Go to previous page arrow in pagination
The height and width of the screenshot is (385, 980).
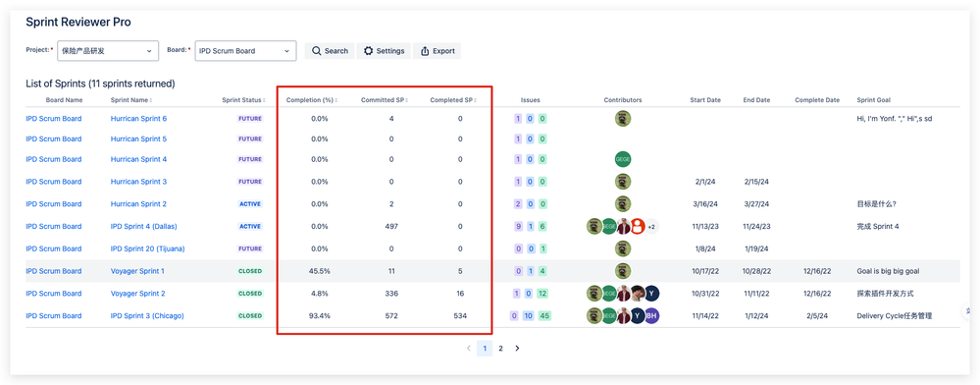pos(469,348)
